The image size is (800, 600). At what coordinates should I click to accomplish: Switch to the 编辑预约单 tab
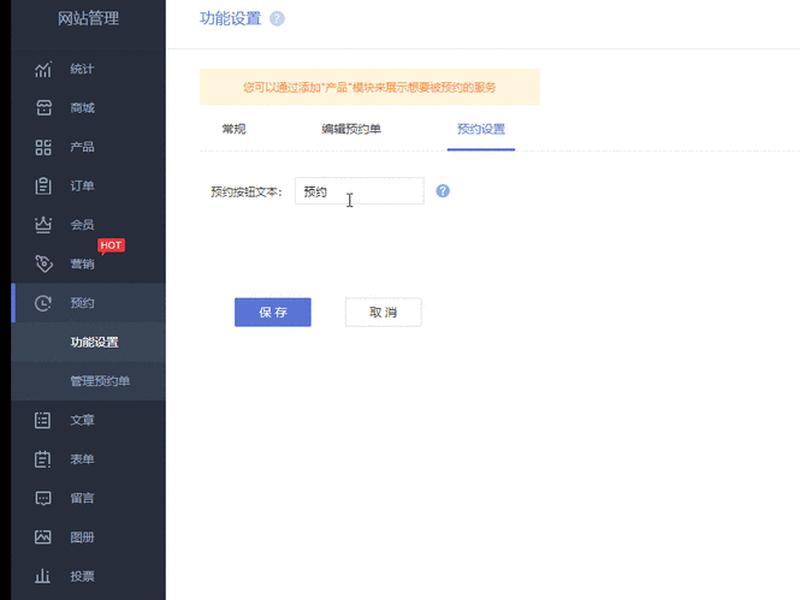coord(351,129)
